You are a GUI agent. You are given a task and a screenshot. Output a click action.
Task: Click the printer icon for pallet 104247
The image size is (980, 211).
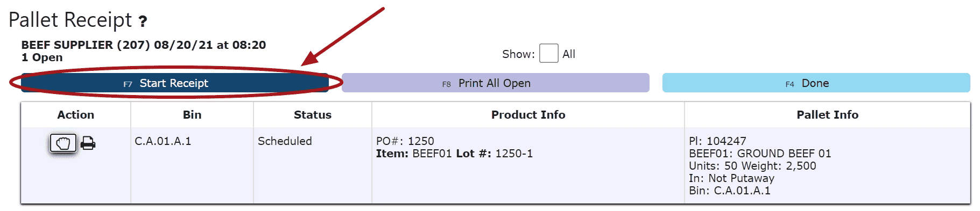coord(88,143)
